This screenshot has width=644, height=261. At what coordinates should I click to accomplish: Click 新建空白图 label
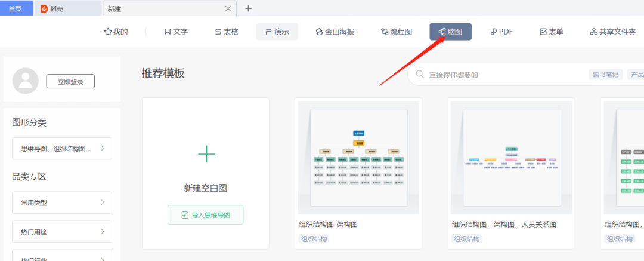(x=205, y=188)
